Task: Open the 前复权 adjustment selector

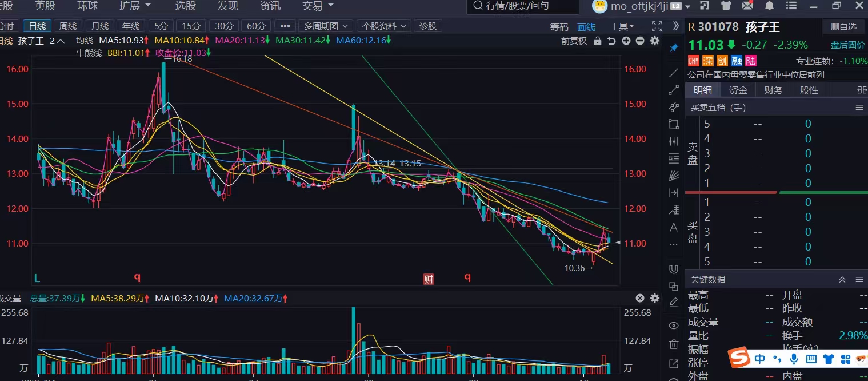Action: (574, 41)
